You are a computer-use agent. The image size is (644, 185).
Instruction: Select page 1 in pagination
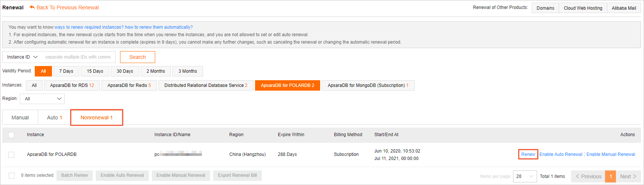(611, 176)
